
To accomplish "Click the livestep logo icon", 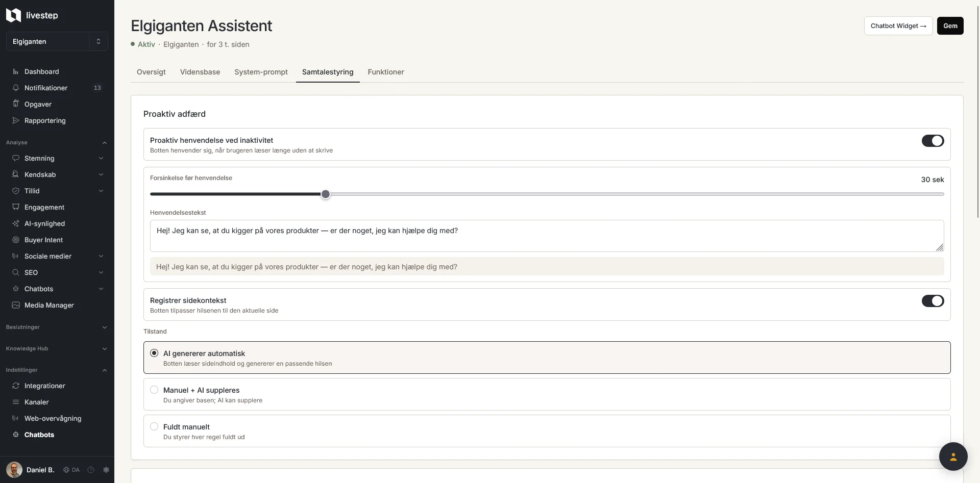I will 13,15.
